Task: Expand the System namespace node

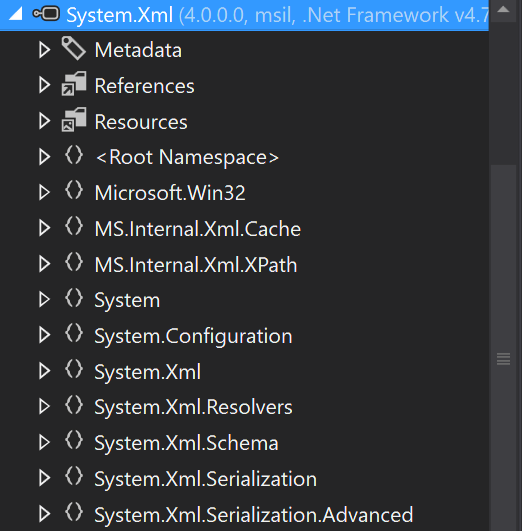Action: click(44, 299)
